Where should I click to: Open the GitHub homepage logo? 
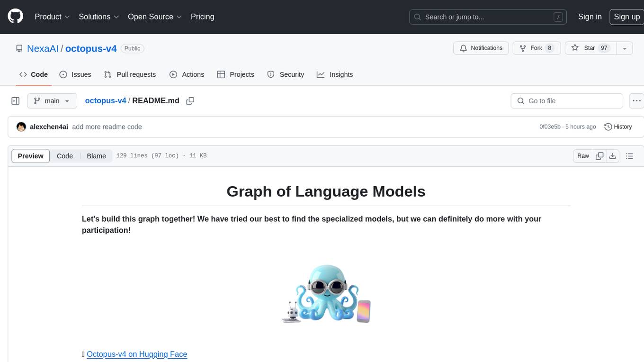[15, 17]
